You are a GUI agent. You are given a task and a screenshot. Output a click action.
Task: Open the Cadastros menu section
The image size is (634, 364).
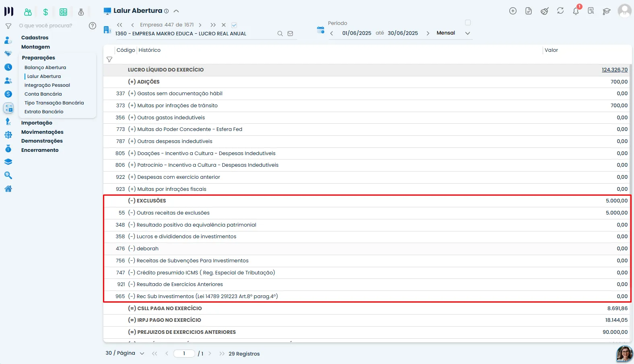(x=35, y=38)
